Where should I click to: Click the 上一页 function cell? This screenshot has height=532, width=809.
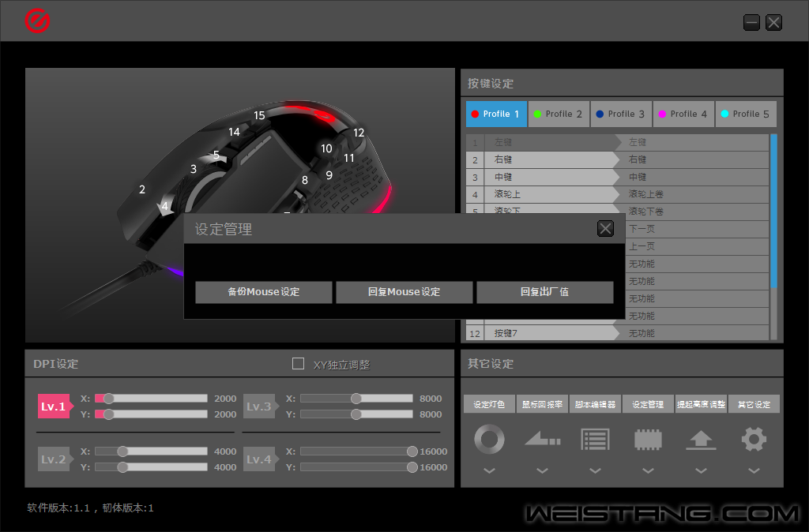coord(697,246)
